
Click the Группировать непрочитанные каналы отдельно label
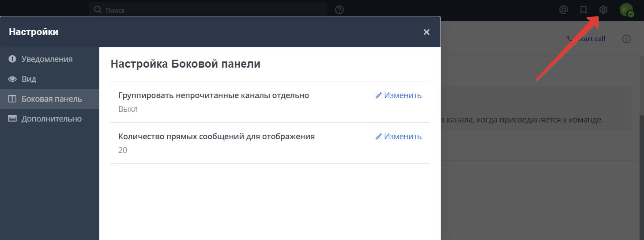pyautogui.click(x=214, y=95)
